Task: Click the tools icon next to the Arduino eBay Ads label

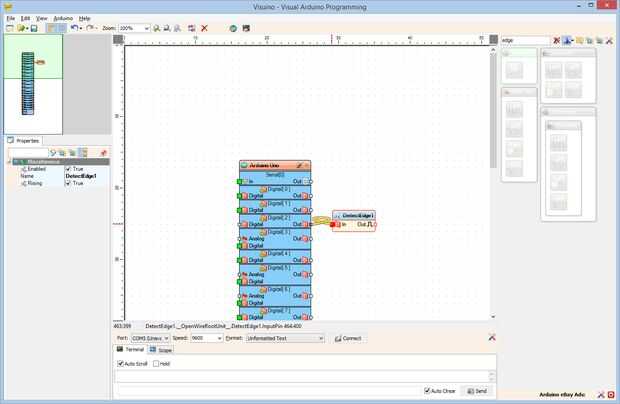Action: [x=601, y=395]
